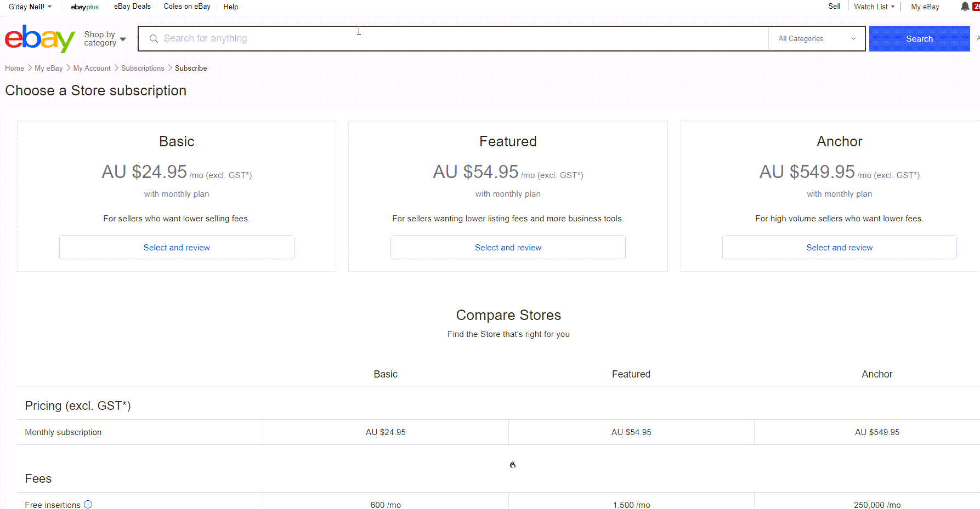Screen dimensions: 980x509
Task: Expand the Shop by category dropdown
Action: point(105,38)
